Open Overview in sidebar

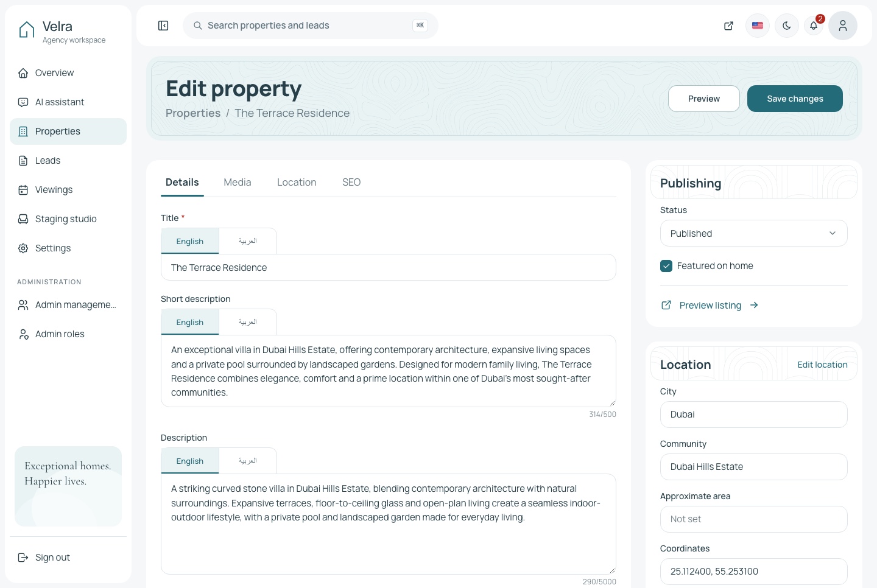[68, 73]
